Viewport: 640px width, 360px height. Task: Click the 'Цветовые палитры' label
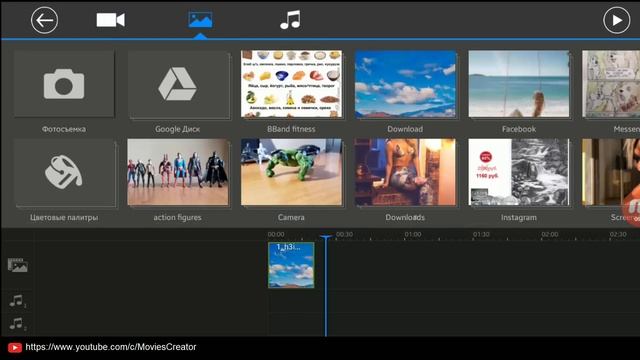(x=64, y=218)
